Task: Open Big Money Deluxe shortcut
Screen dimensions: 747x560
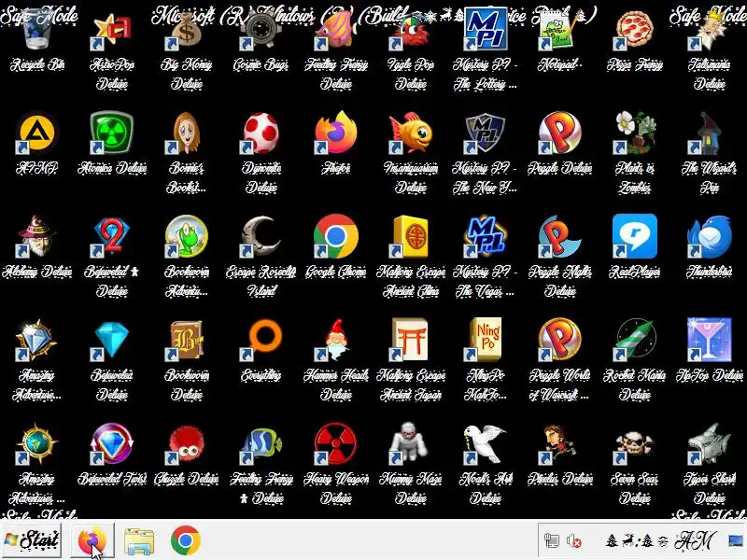Action: (187, 31)
